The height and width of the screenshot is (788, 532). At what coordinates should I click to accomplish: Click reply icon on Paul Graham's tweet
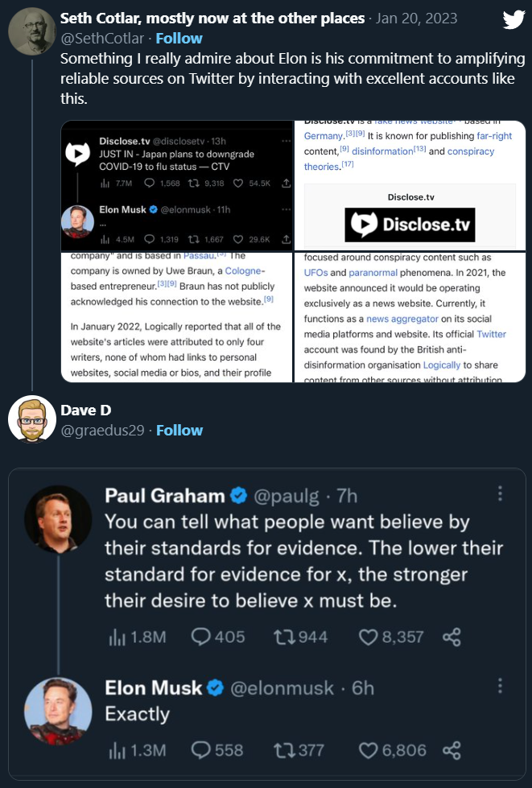tap(201, 637)
